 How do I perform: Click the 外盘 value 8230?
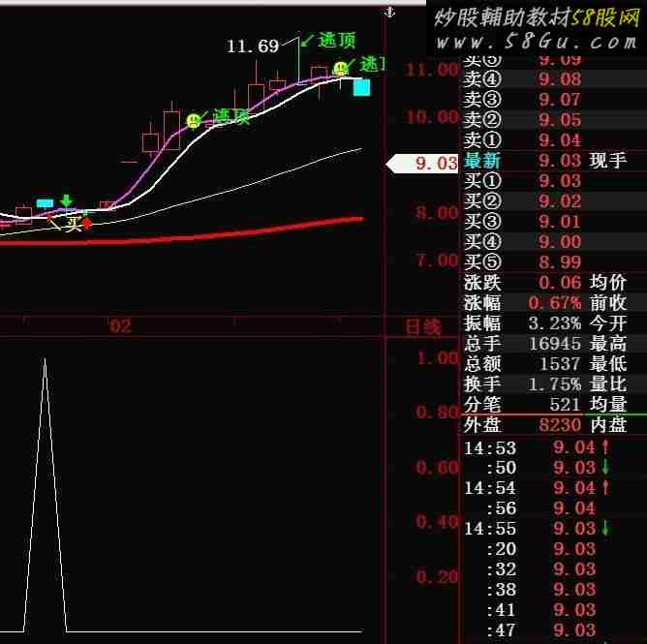[x=561, y=424]
